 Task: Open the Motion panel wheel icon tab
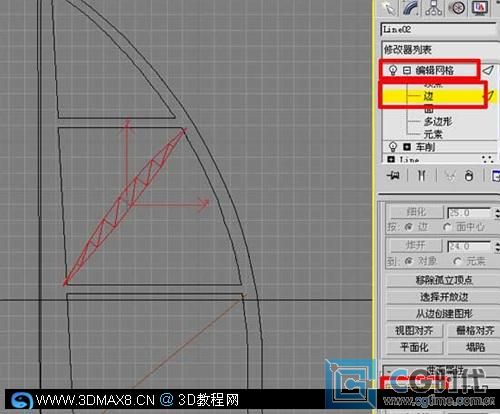[456, 7]
